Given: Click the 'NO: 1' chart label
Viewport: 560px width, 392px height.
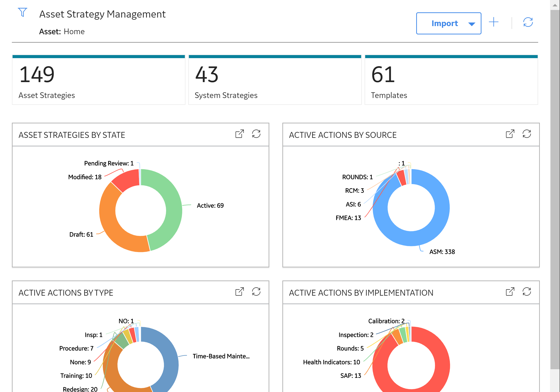Looking at the screenshot, I should tap(126, 321).
